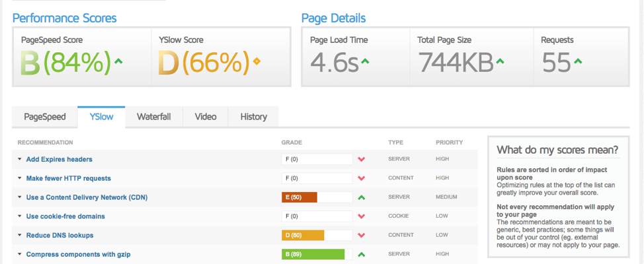This screenshot has height=264, width=644.
Task: Click the B (84%) PageSpeed score value
Action: (x=65, y=62)
